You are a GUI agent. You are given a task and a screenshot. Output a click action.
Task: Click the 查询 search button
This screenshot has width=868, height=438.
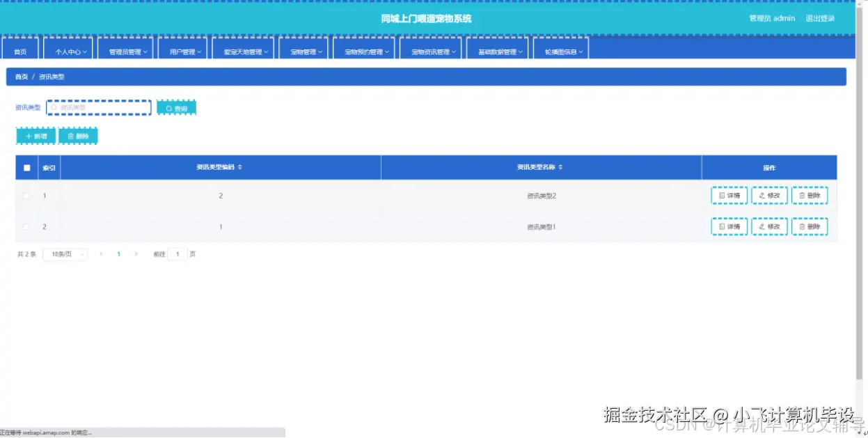pyautogui.click(x=177, y=108)
